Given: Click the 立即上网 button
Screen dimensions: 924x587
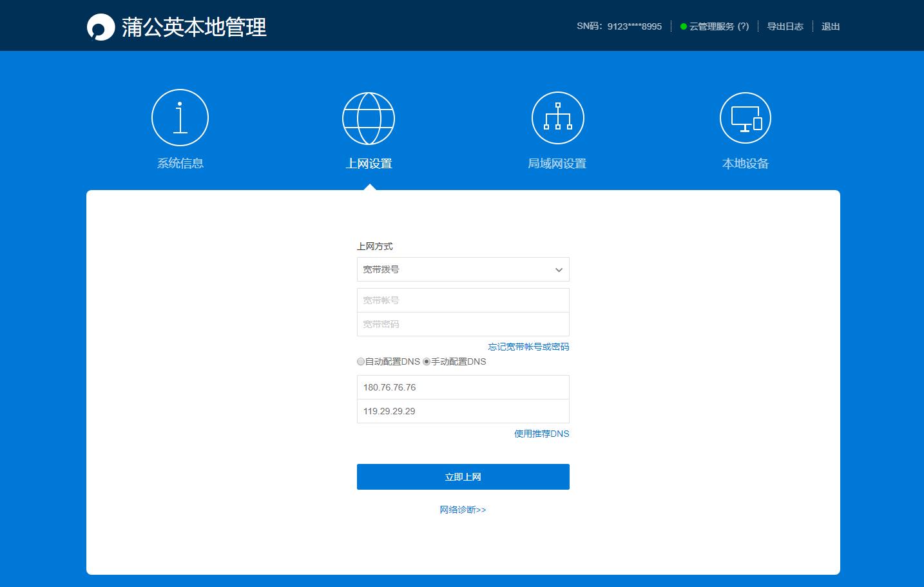Looking at the screenshot, I should [x=463, y=476].
